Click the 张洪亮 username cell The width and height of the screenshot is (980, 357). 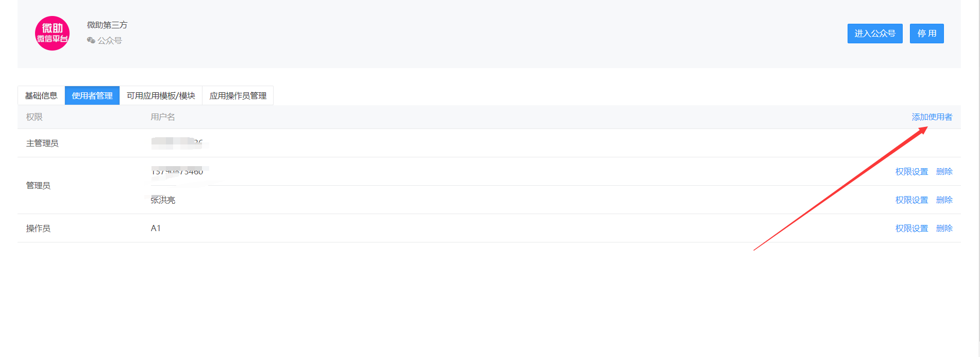point(163,200)
